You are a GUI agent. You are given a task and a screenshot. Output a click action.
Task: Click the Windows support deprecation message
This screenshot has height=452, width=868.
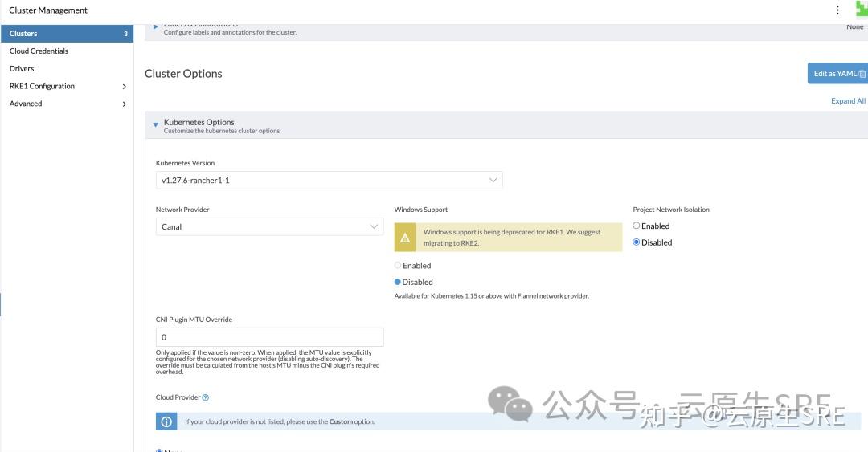pyautogui.click(x=512, y=238)
